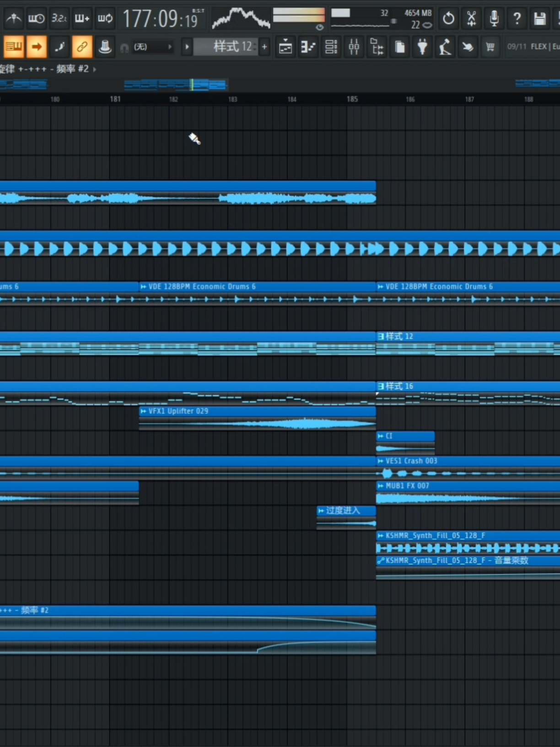Click bar 185 on the timeline ruler

tap(352, 99)
